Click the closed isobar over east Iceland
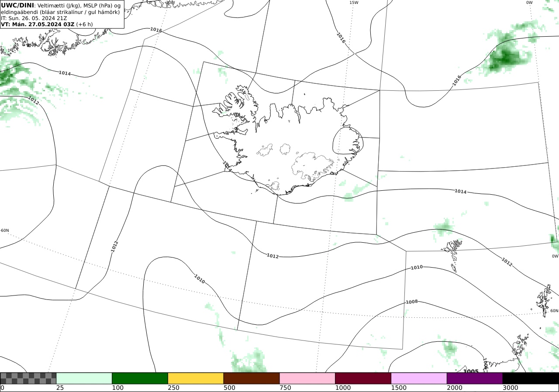The width and height of the screenshot is (559, 392). (348, 141)
